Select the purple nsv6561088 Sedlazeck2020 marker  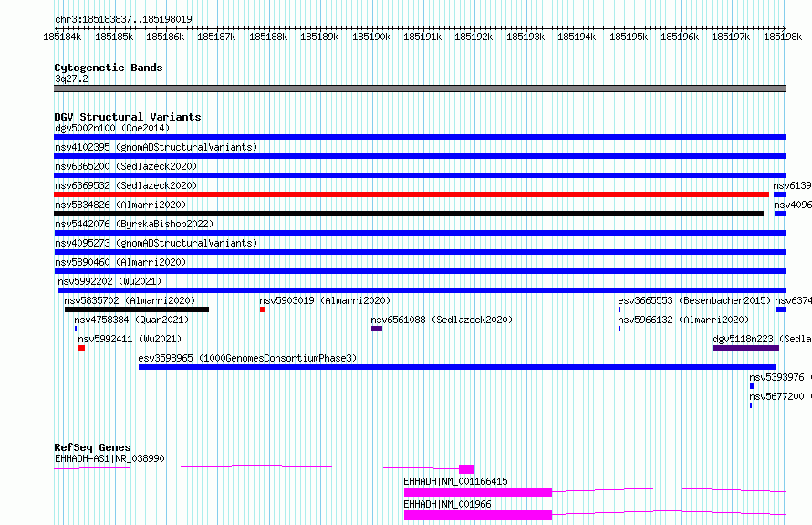[377, 329]
